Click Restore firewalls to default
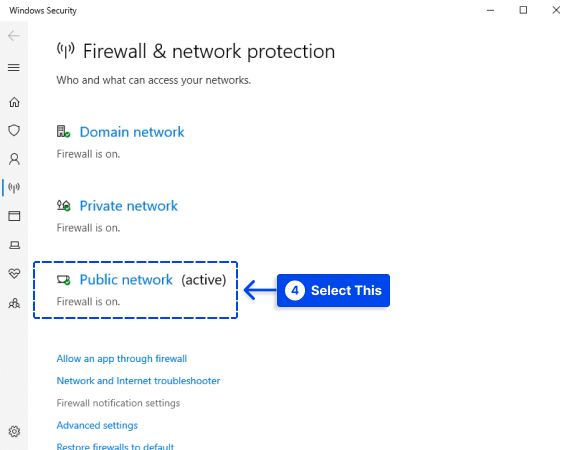The image size is (570, 450). coord(115,446)
